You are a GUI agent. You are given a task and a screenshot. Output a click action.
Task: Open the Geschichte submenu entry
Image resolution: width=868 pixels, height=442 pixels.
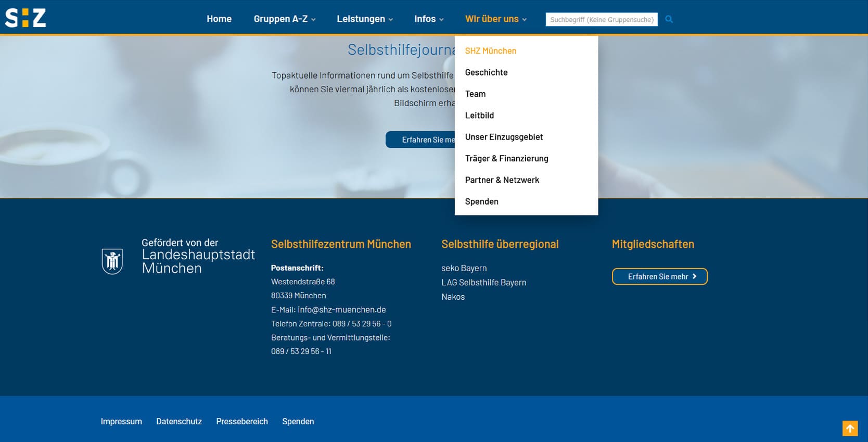(486, 72)
